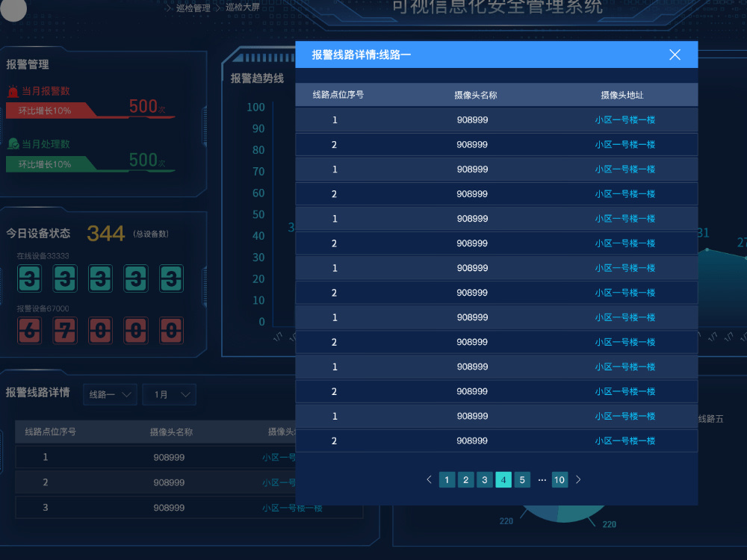This screenshot has height=560, width=747.
Task: Click the 报警设备67000 label
Action: pyautogui.click(x=43, y=308)
